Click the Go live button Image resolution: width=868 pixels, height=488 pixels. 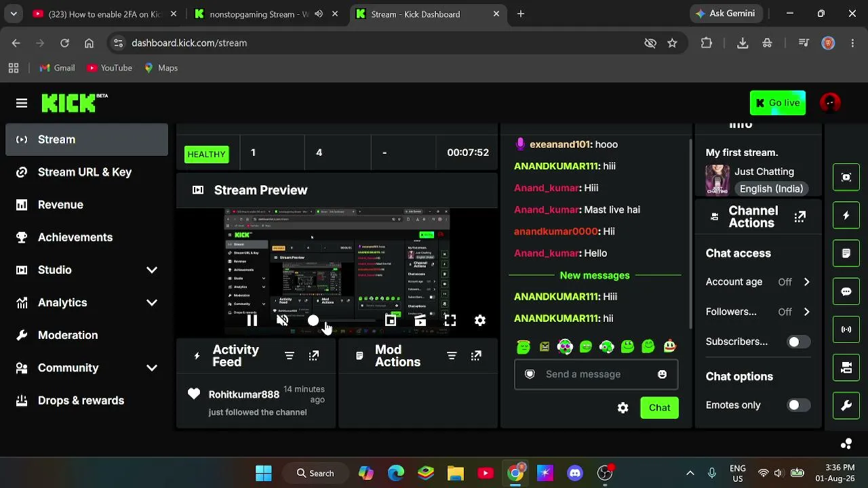[778, 103]
